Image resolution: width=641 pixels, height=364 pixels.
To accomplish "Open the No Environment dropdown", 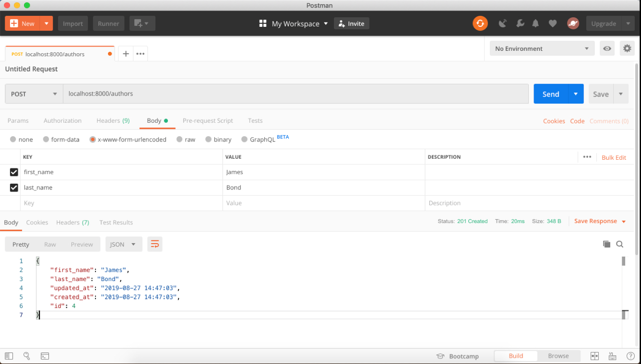I will pos(542,48).
